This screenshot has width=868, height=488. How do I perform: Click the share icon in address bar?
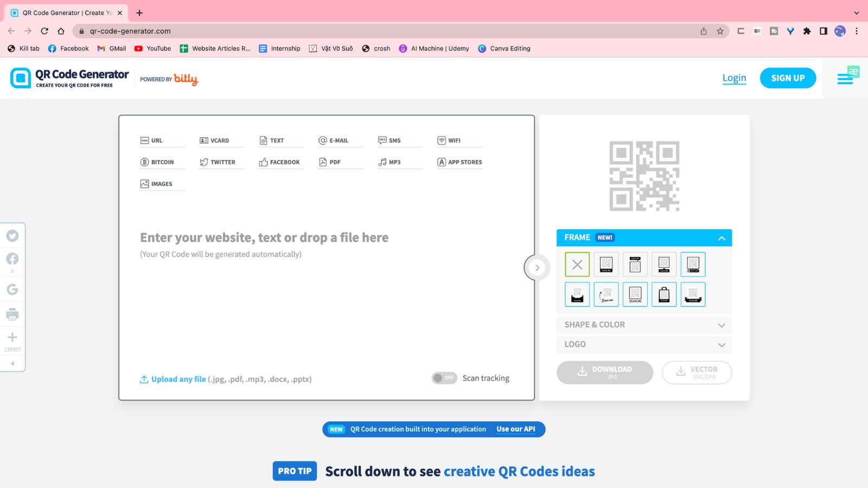coord(704,31)
